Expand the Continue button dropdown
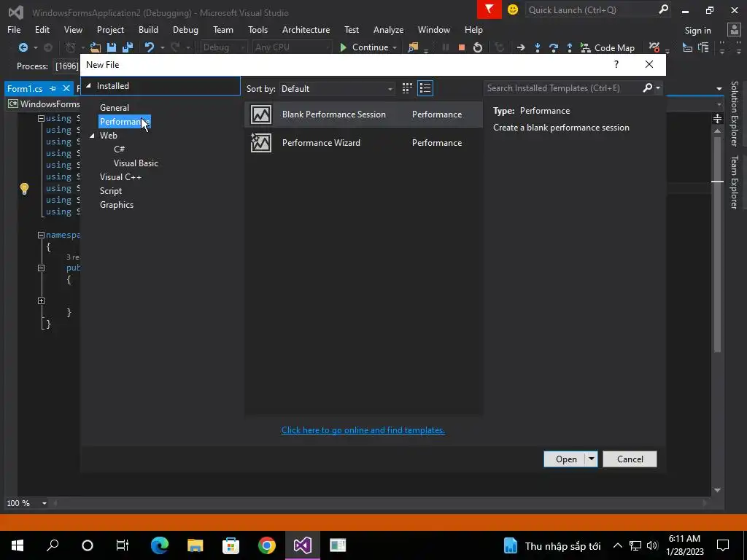The image size is (747, 560). [x=395, y=47]
